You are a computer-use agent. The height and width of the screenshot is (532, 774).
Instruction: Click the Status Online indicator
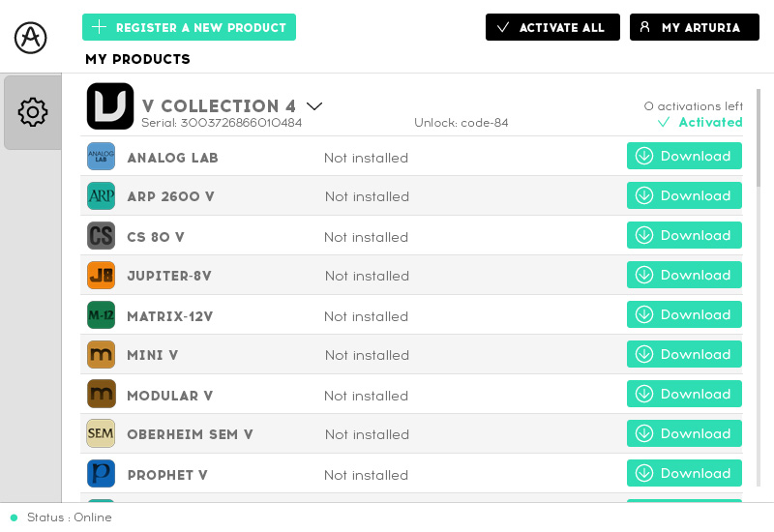coord(61,517)
